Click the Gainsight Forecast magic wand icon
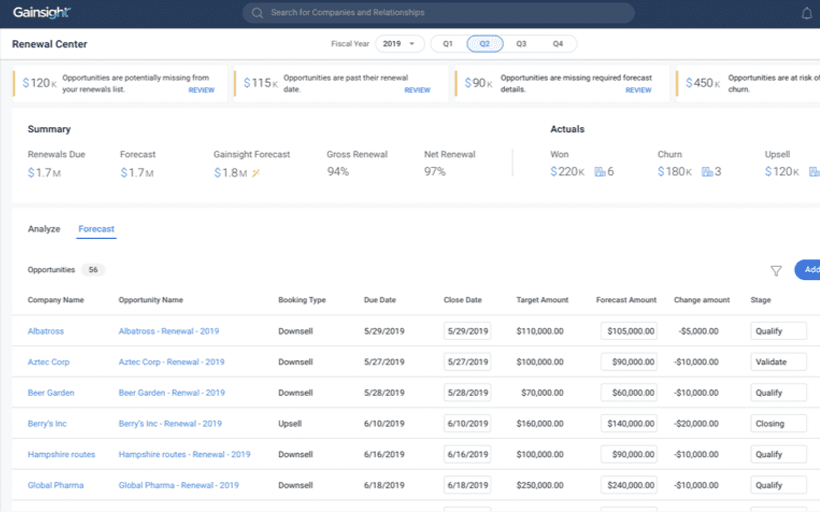The height and width of the screenshot is (512, 820). (x=256, y=173)
